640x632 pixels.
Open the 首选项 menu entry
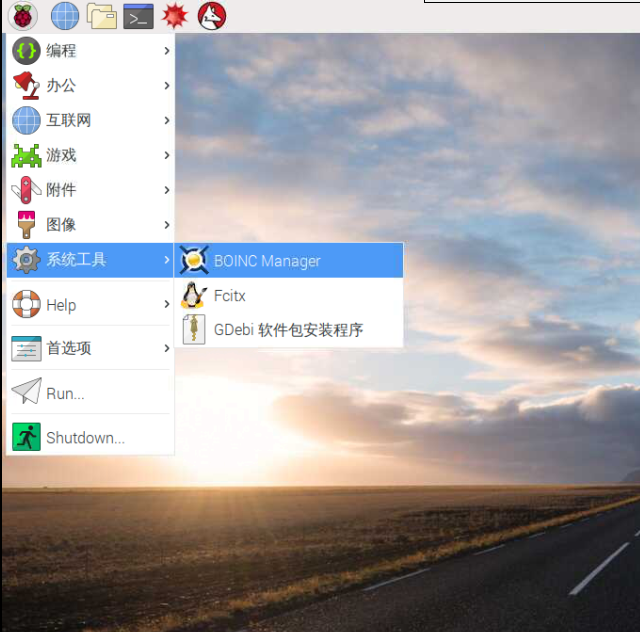[x=91, y=348]
